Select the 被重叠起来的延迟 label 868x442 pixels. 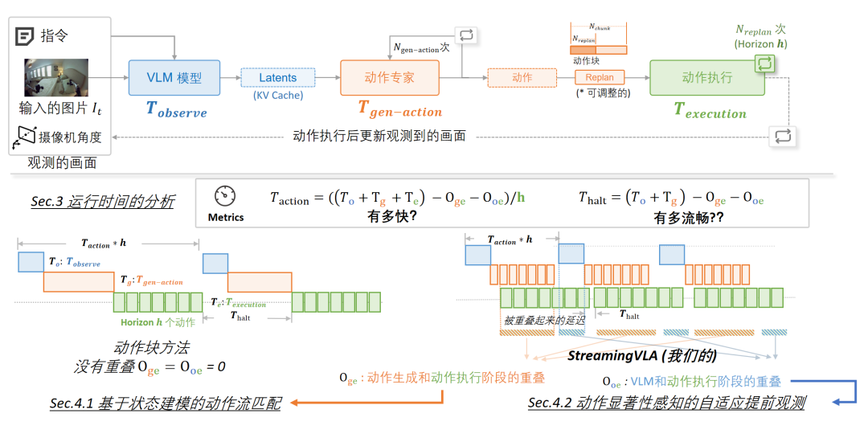(x=544, y=321)
